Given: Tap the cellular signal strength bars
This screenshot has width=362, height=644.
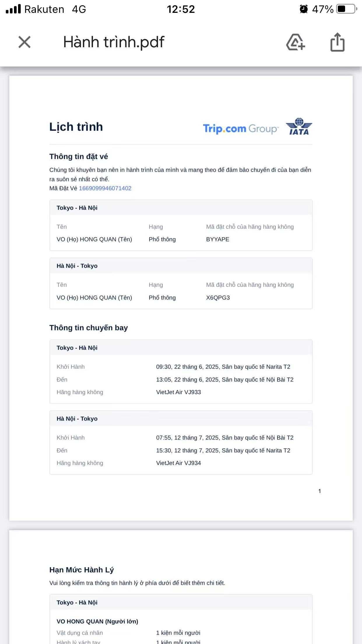Looking at the screenshot, I should pos(13,9).
